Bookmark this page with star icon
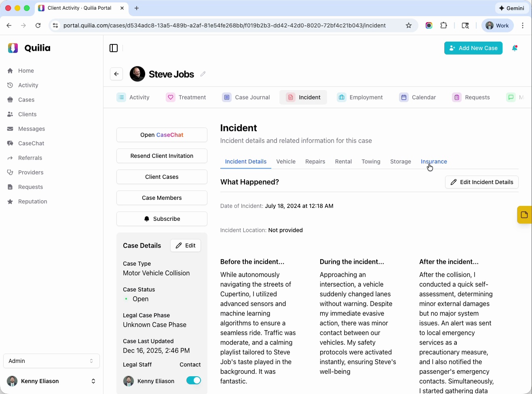Screen dimensions: 532x394 point(409,25)
